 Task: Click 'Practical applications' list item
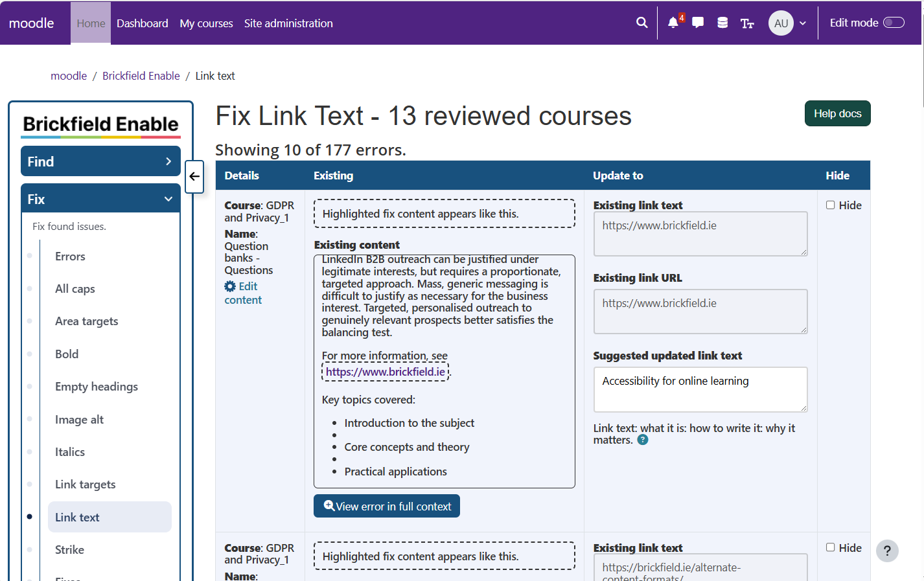coord(396,472)
